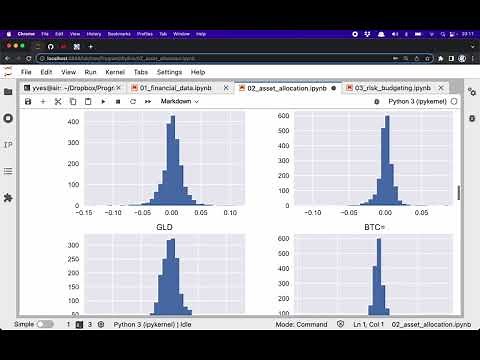Open Running Terminals and Kernels panel
This screenshot has height=360, width=480.
(x=8, y=118)
